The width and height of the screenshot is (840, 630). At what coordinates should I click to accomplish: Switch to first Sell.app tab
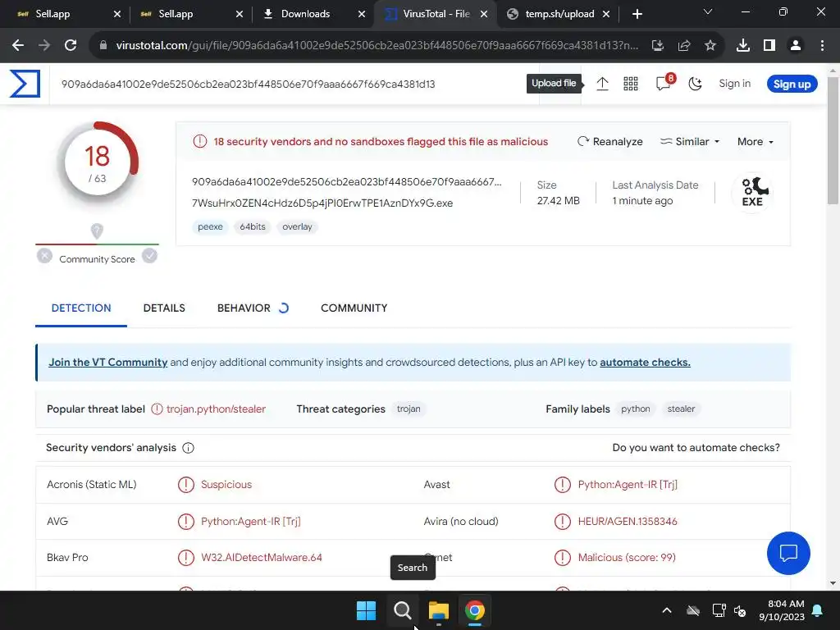tap(67, 14)
